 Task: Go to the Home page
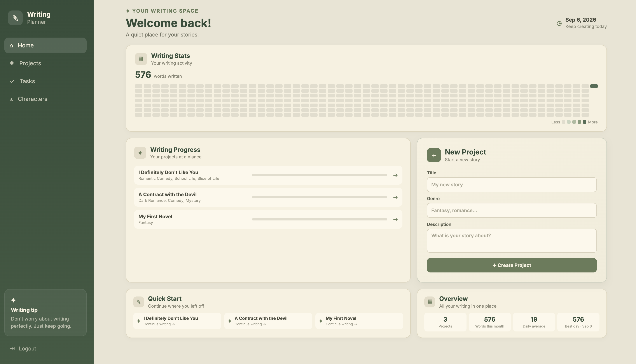45,45
